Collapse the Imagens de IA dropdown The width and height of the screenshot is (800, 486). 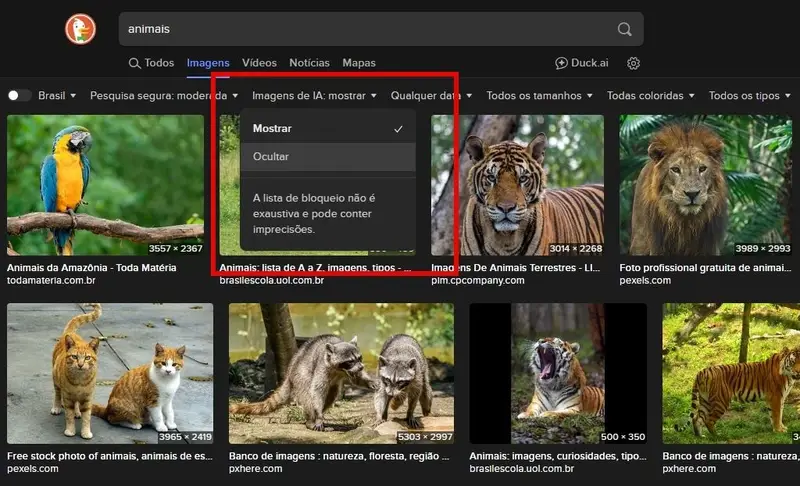(x=314, y=96)
